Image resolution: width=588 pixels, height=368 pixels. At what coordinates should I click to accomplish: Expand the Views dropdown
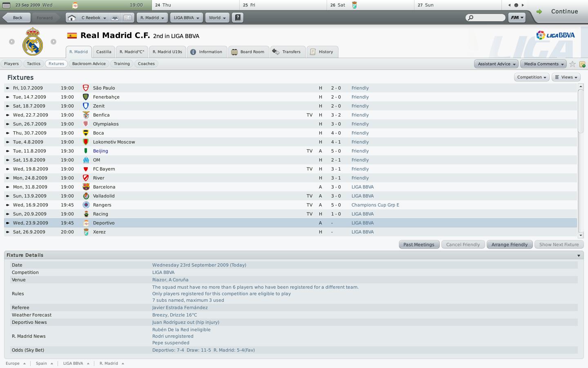(x=566, y=77)
